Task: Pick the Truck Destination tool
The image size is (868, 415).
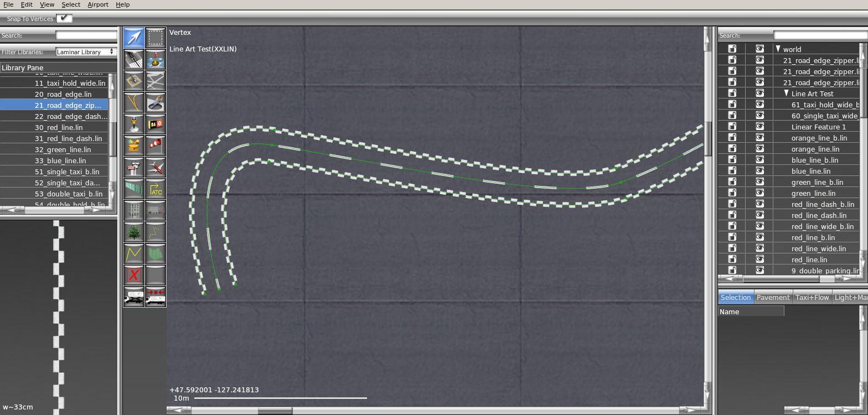Action: tap(156, 297)
